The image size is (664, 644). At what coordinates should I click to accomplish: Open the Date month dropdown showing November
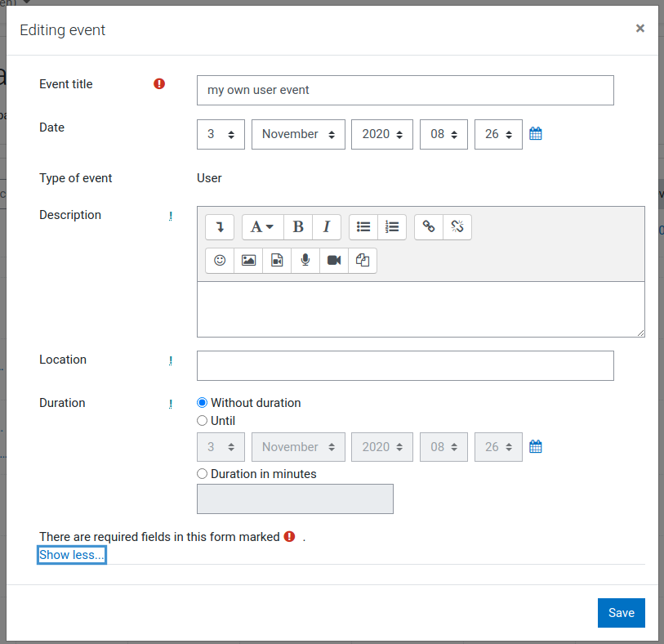point(299,134)
